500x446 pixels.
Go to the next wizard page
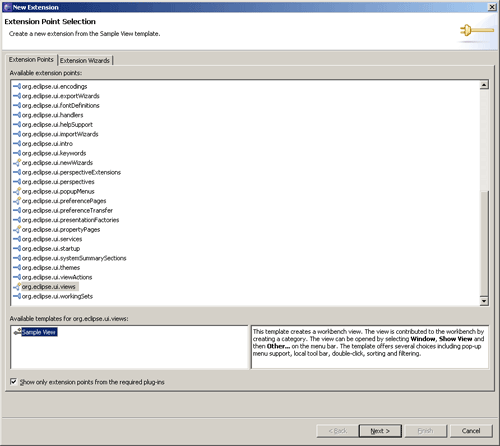point(380,431)
